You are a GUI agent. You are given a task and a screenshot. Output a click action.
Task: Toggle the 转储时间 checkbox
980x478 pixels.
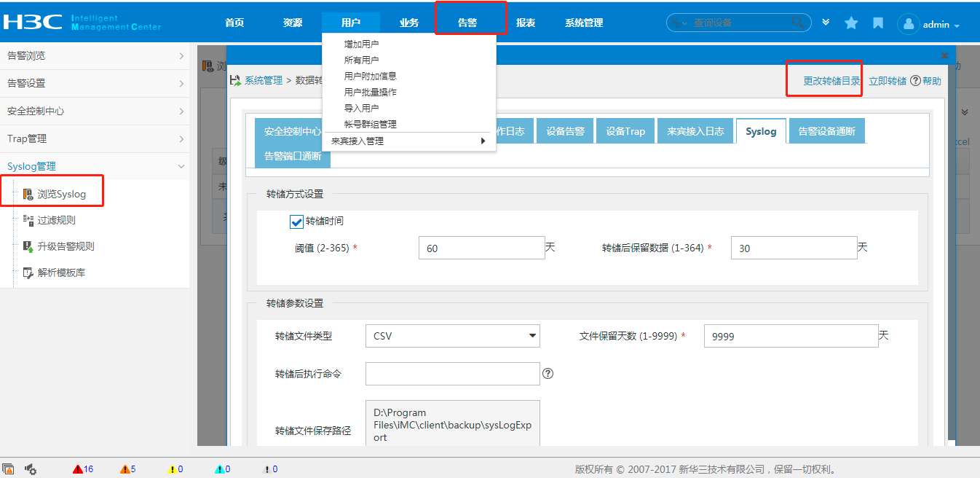[296, 222]
